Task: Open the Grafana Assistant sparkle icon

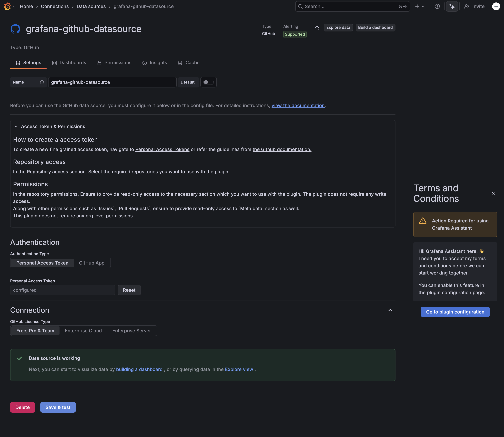Action: [x=452, y=6]
